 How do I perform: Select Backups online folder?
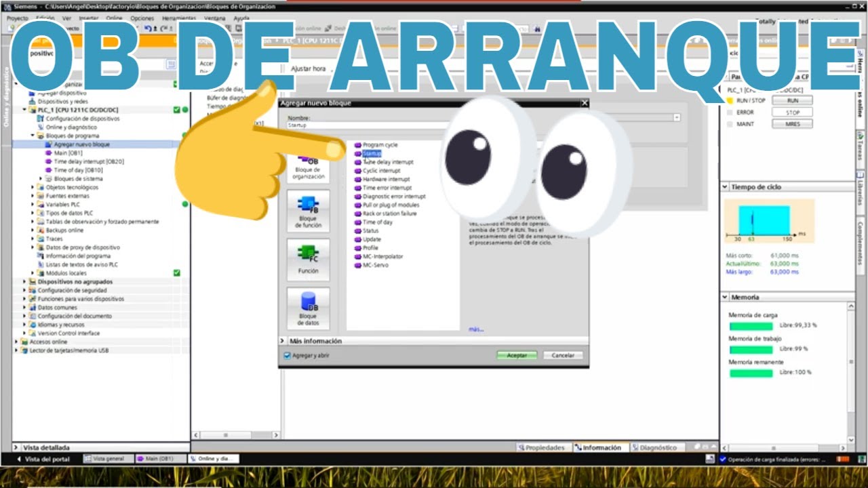[64, 230]
